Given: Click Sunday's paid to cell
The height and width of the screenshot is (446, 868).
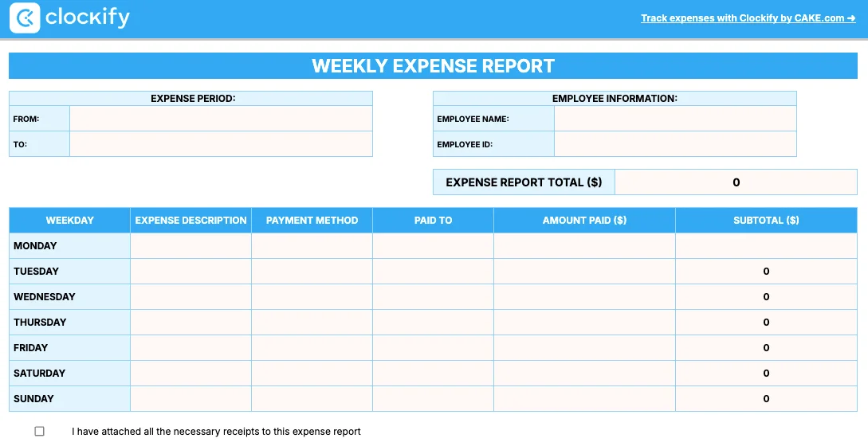Looking at the screenshot, I should pos(433,398).
